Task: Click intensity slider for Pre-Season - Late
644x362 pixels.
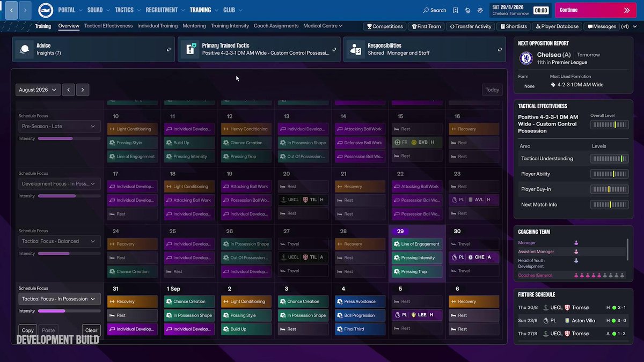Action: tap(69, 138)
